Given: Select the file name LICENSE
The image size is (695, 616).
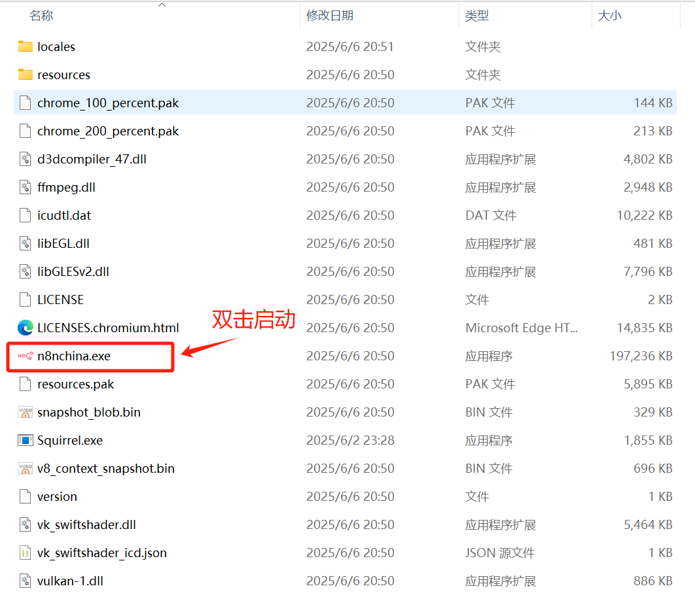Looking at the screenshot, I should pos(60,299).
